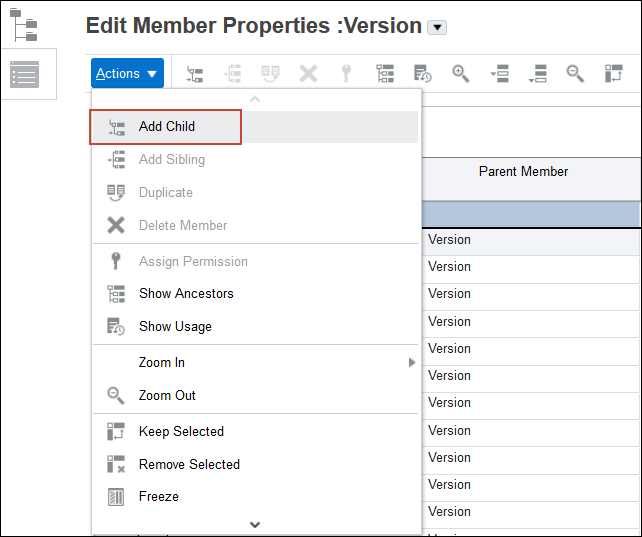Open the Version dimension dropdown arrow in title
This screenshot has height=537, width=642.
[437, 27]
